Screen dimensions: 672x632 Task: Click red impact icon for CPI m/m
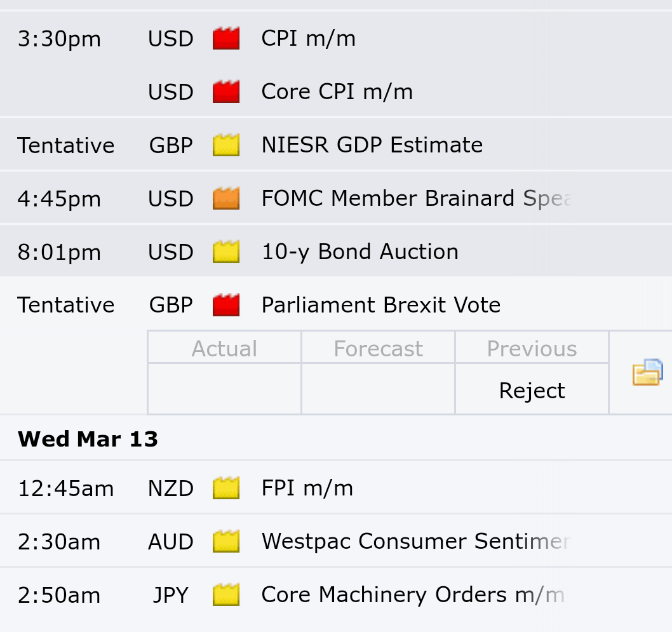coord(226,39)
